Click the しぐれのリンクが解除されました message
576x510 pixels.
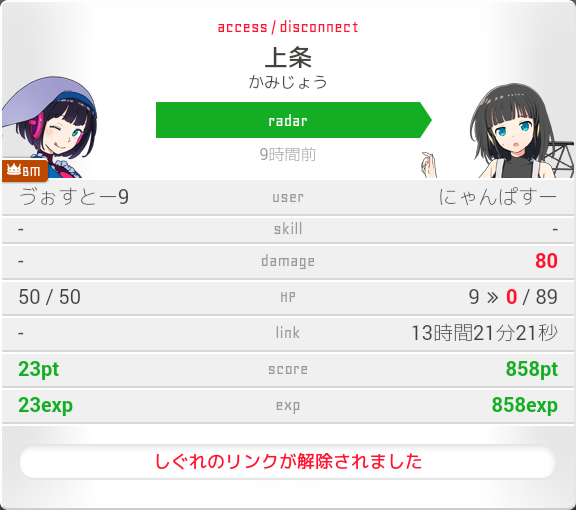288,461
